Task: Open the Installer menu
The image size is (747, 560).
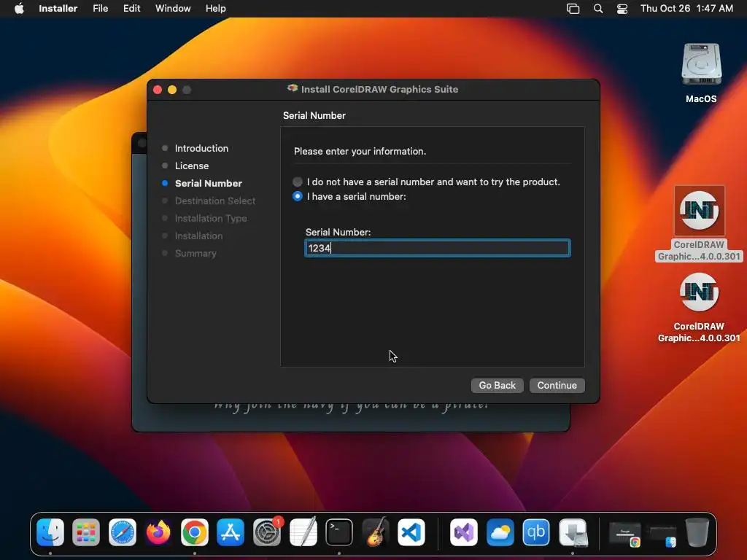Action: 58,9
